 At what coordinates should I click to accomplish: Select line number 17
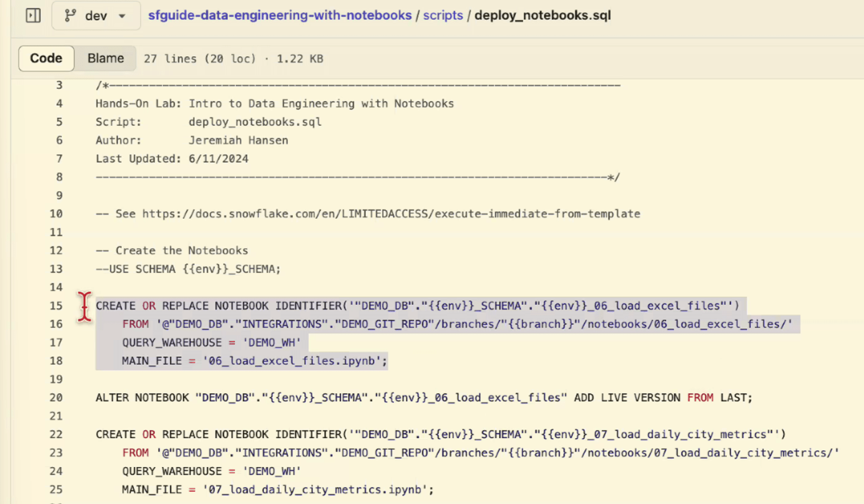point(56,343)
